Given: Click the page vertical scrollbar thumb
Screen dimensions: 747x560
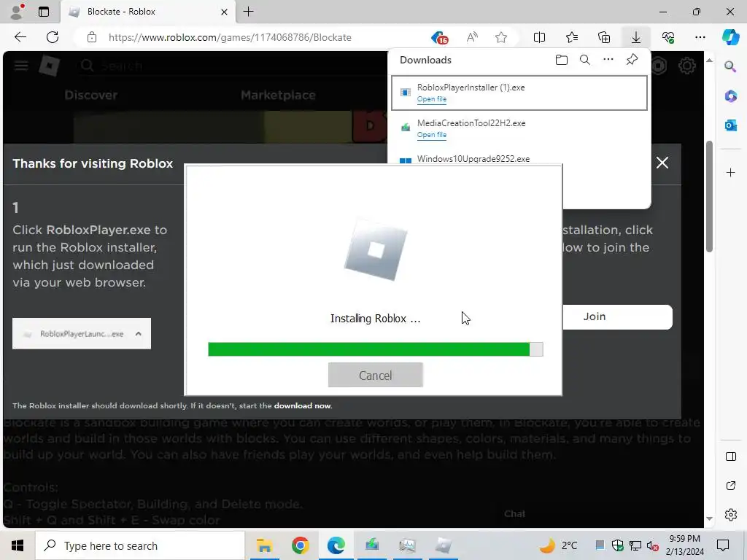Looking at the screenshot, I should (709, 196).
